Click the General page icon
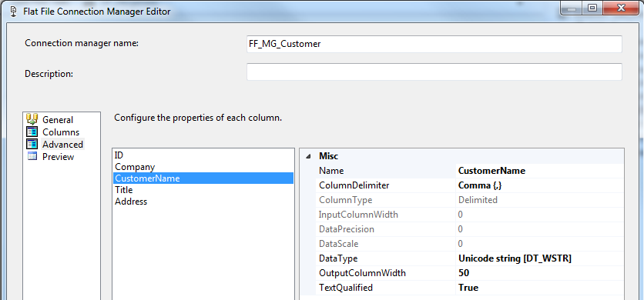This screenshot has height=300, width=644. click(x=32, y=119)
